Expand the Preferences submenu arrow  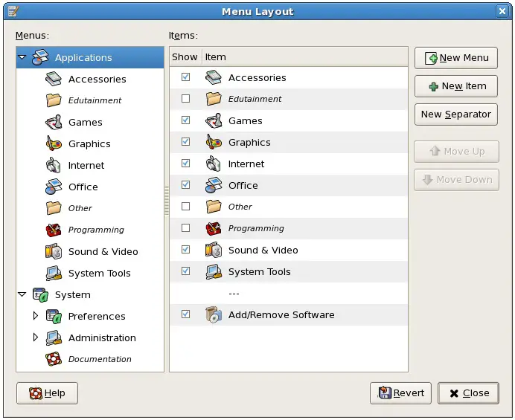pos(35,316)
